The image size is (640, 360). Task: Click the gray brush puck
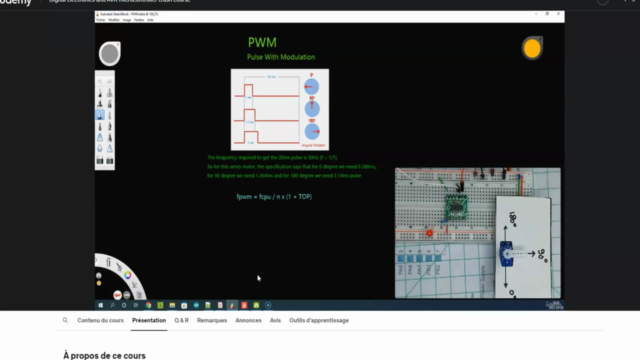109,54
